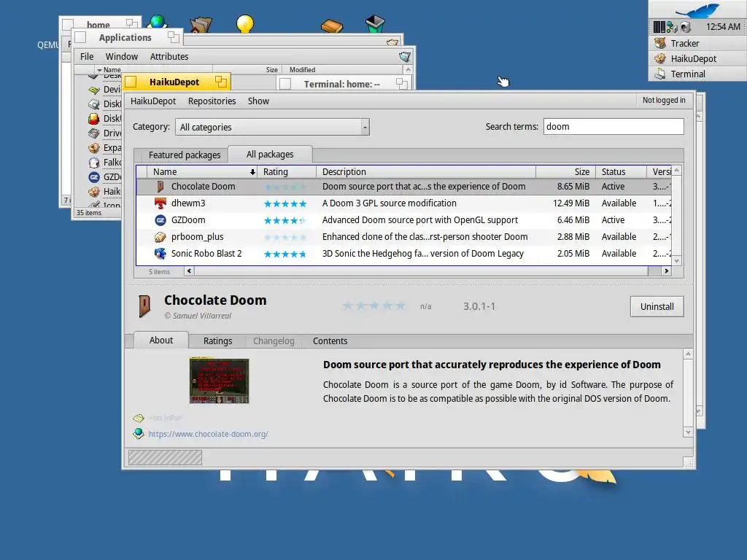
Task: Click the prboom_plus package icon
Action: 160,237
